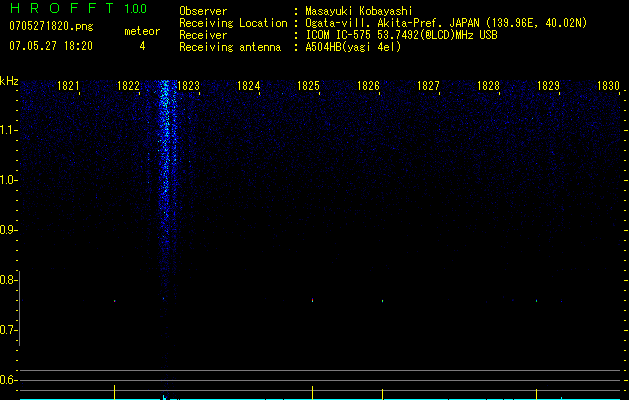Click the 1825 time axis label
Image resolution: width=629 pixels, height=400 pixels.
coord(308,86)
